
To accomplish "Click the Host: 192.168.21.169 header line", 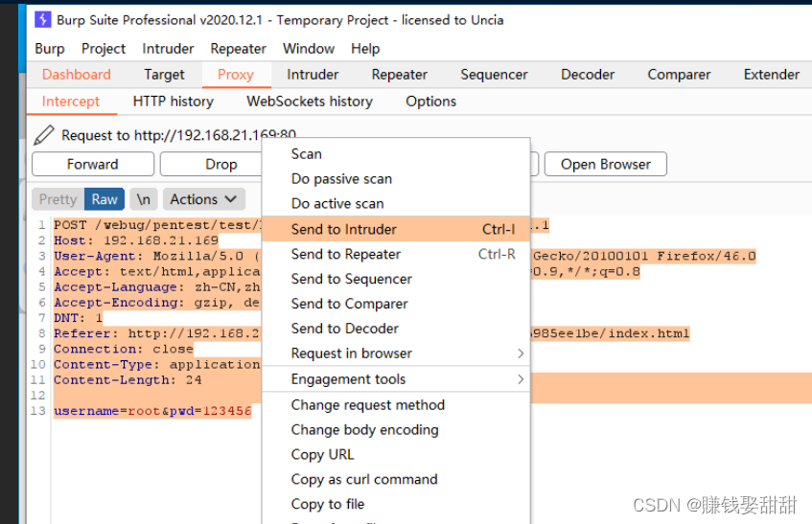I will [136, 240].
